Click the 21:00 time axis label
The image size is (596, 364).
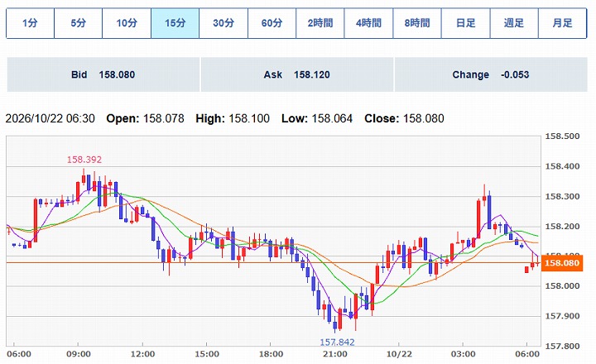[335, 354]
